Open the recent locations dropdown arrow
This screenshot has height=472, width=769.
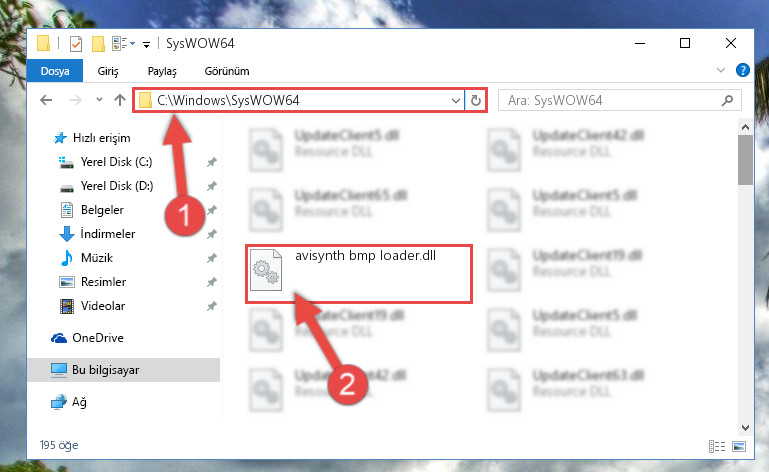[x=99, y=100]
